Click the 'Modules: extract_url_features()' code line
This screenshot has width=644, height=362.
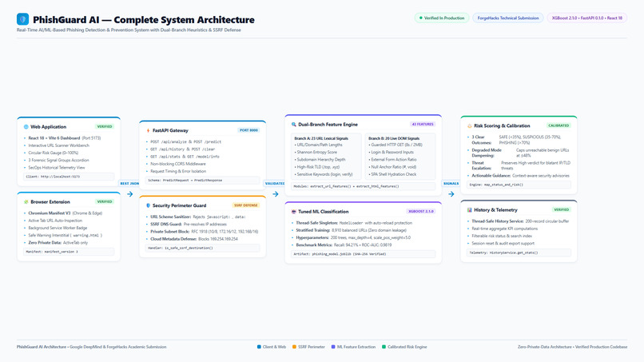363,186
